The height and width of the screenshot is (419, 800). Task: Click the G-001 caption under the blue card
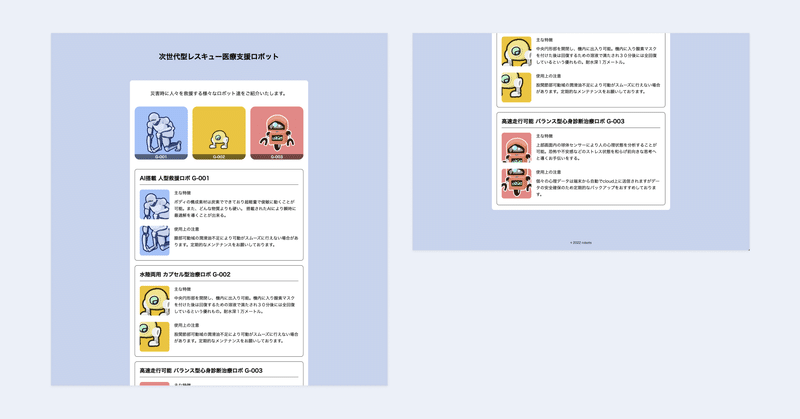click(x=161, y=157)
